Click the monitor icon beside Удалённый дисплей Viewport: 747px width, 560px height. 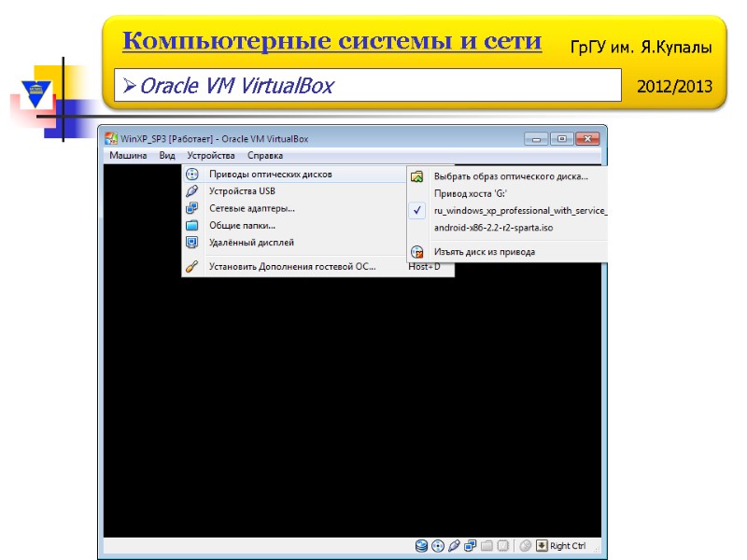click(192, 243)
